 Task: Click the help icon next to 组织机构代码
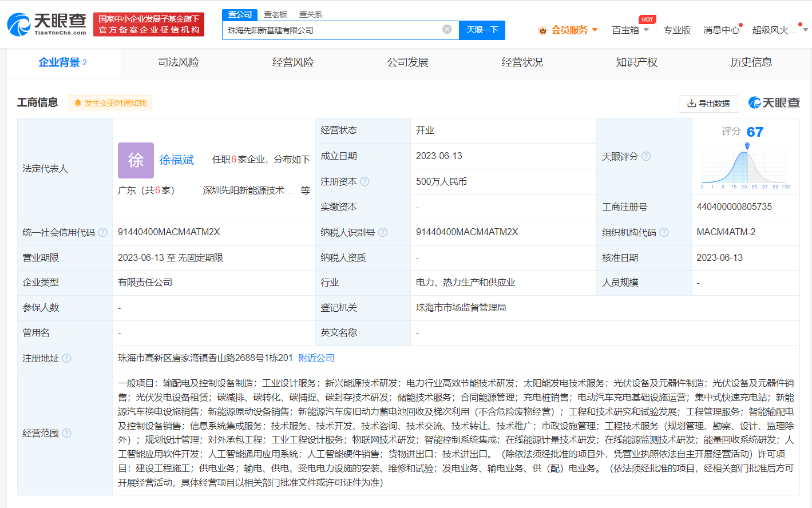tap(664, 232)
